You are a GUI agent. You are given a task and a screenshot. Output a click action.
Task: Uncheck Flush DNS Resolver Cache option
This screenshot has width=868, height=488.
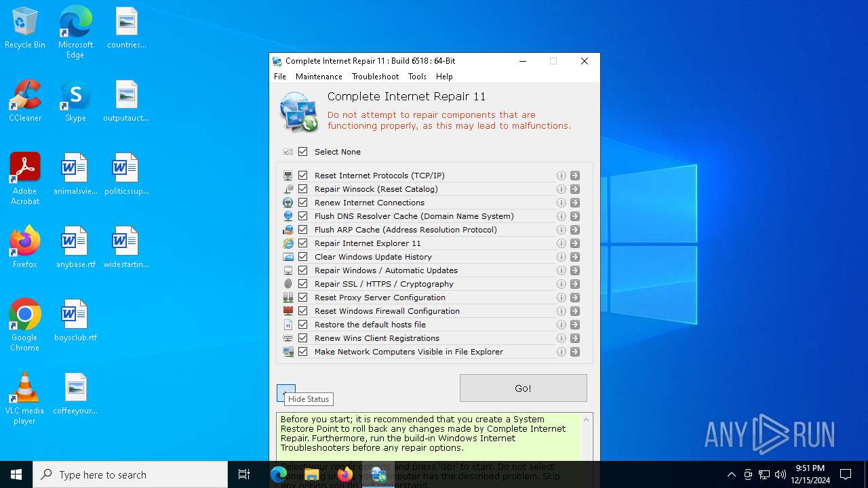tap(303, 216)
